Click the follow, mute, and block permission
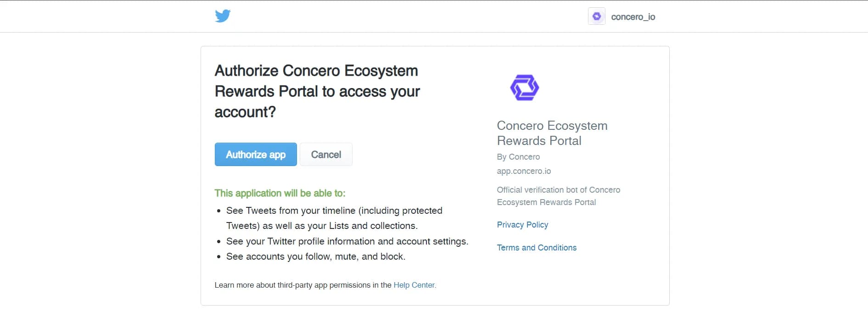The height and width of the screenshot is (317, 868). (316, 256)
